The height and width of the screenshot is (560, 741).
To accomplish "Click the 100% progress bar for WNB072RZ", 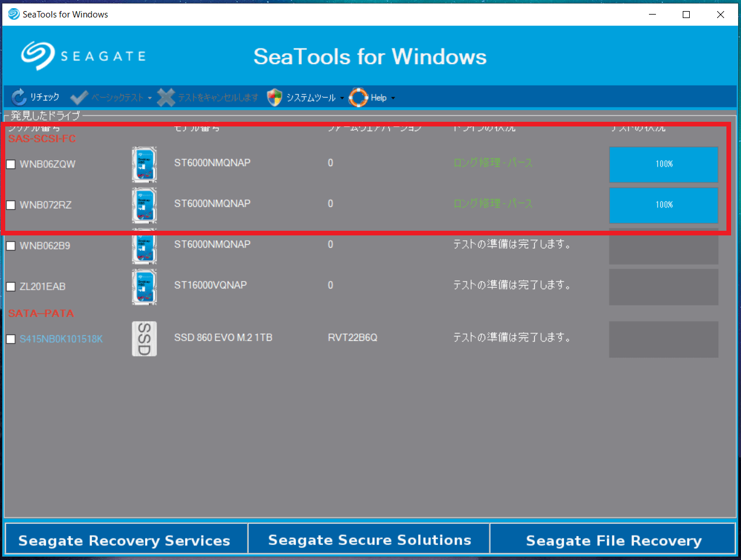I will [664, 205].
